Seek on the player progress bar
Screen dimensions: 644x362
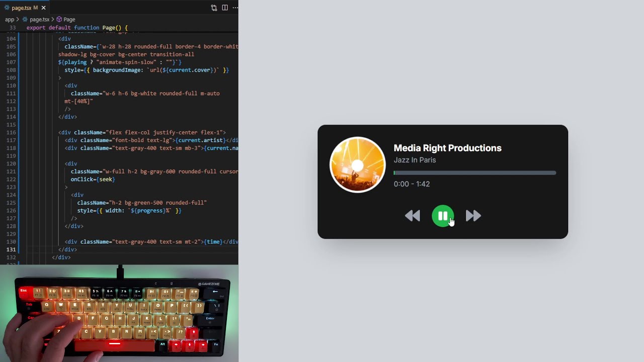click(475, 173)
